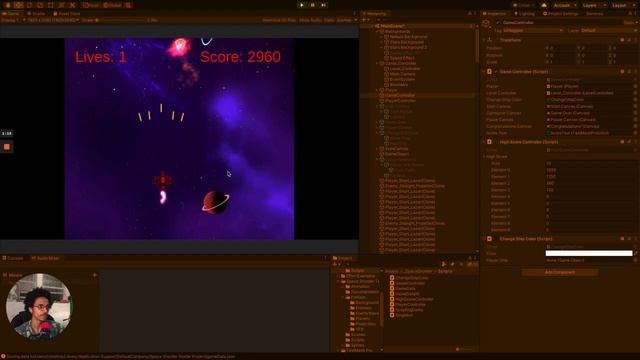Open the Account dropdown
640x360 pixels.
(x=564, y=5)
